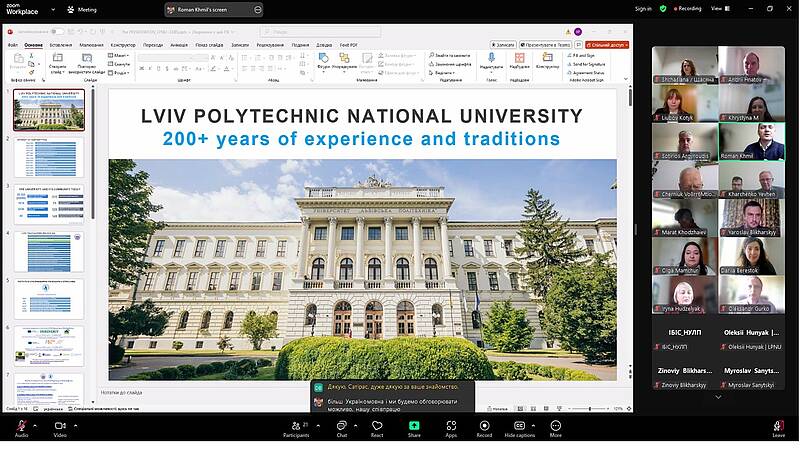Screen dimensions: 800x450
Task: Open the Макет layout dropdown
Action: (x=118, y=55)
